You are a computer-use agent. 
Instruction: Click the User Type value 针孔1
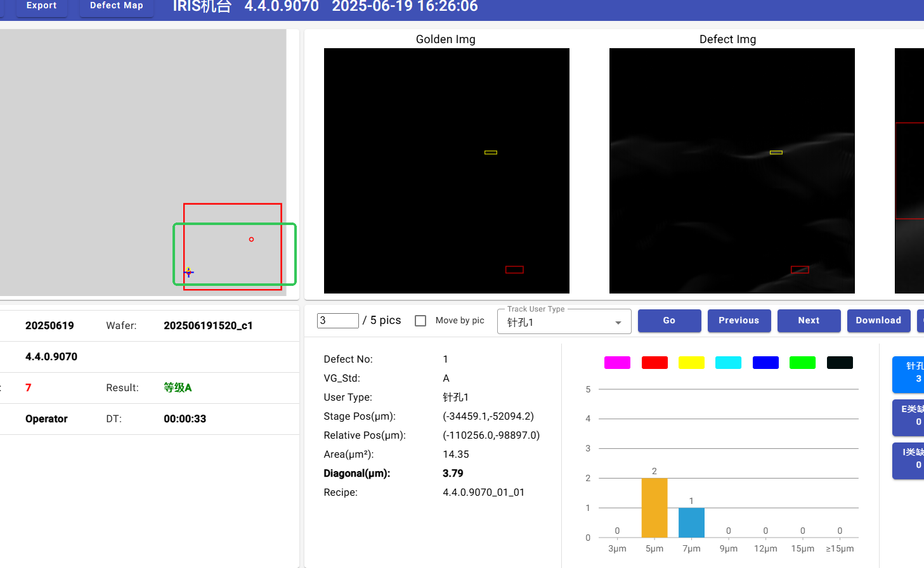tap(455, 397)
